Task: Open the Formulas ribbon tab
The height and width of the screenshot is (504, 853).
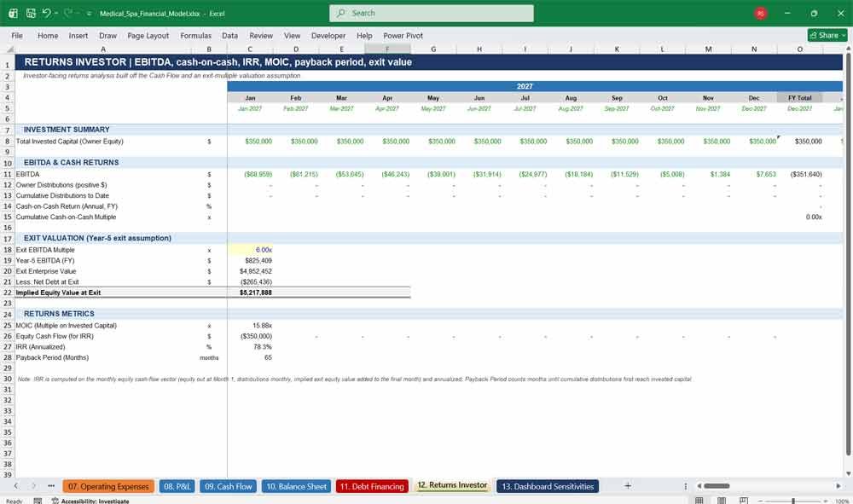Action: click(196, 35)
